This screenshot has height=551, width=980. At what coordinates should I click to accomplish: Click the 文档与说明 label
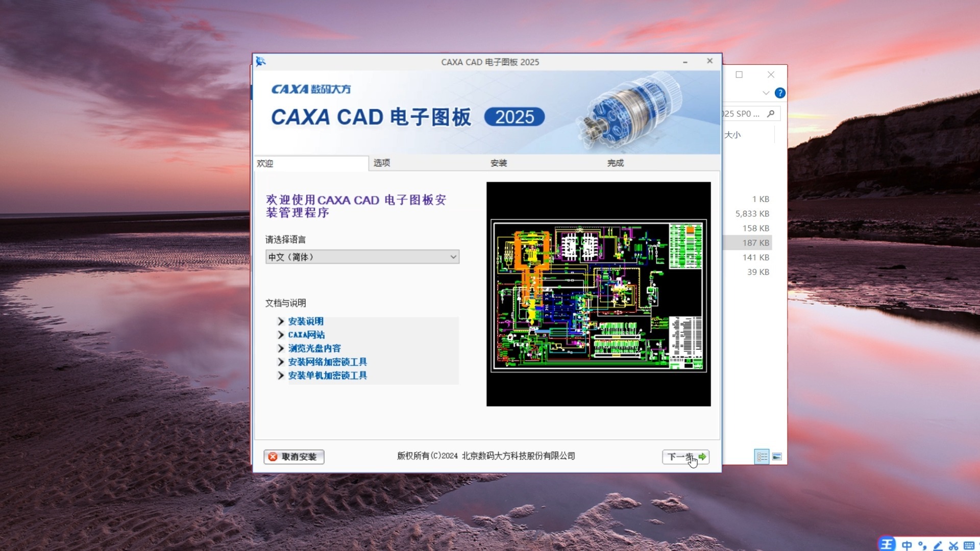tap(285, 303)
